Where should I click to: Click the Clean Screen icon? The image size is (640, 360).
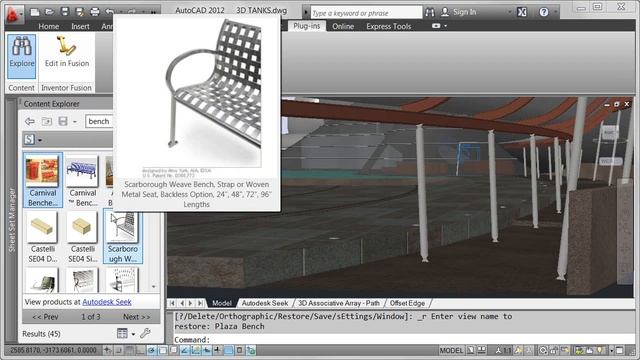coord(620,350)
